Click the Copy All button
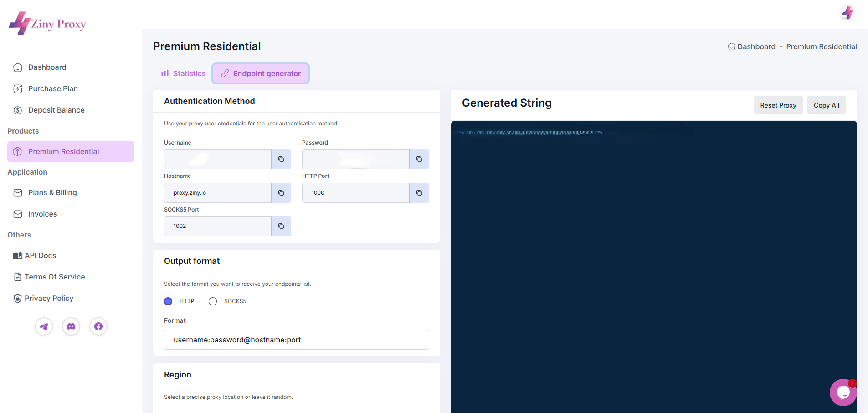Image resolution: width=868 pixels, height=413 pixels. pyautogui.click(x=826, y=105)
